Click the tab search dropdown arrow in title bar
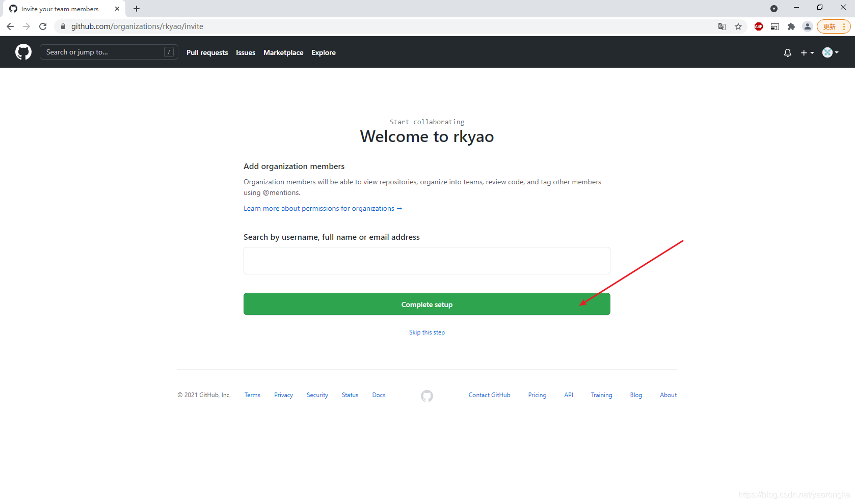 click(x=774, y=9)
